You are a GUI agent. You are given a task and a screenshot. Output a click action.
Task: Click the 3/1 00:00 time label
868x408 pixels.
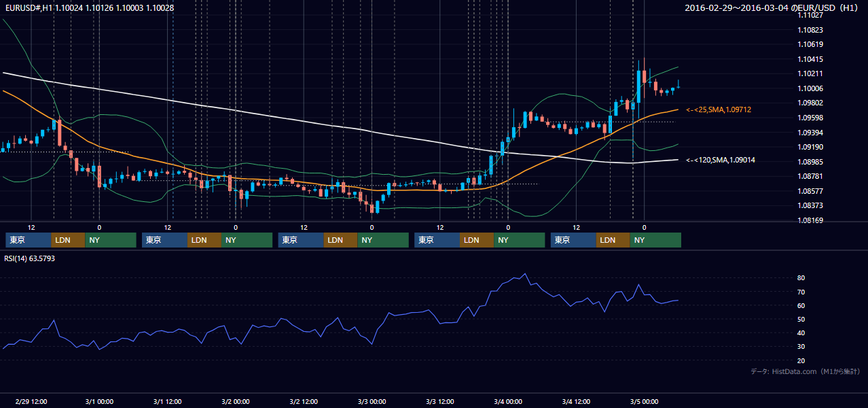pos(99,402)
